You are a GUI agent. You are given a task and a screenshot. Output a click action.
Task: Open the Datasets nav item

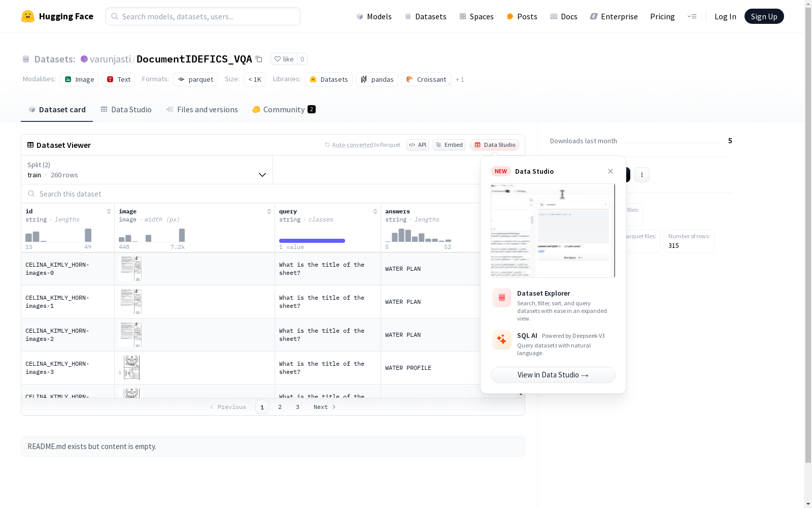click(425, 16)
